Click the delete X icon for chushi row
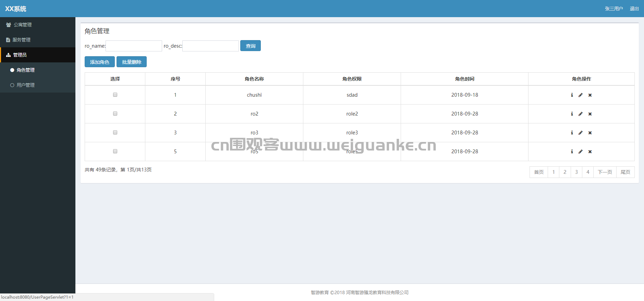The width and height of the screenshot is (644, 301). click(x=590, y=95)
